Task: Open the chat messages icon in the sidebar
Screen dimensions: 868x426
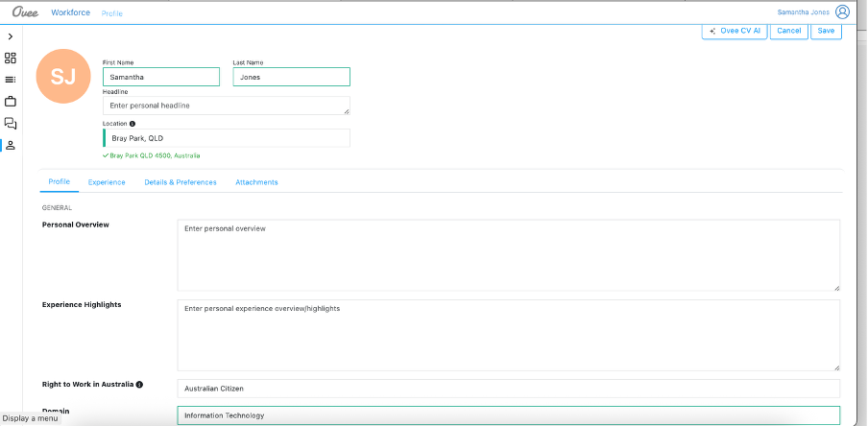Action: click(11, 123)
